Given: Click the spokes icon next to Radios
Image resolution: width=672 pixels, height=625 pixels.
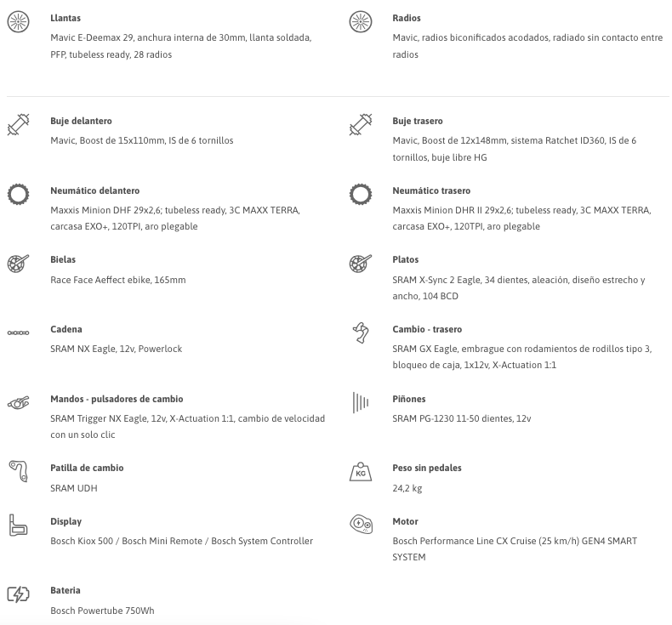Looking at the screenshot, I should [361, 22].
